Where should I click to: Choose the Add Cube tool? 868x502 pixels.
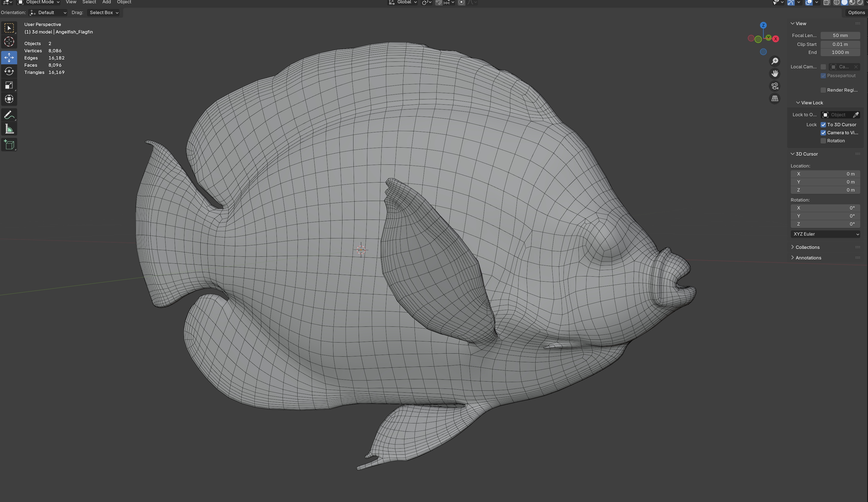click(9, 145)
